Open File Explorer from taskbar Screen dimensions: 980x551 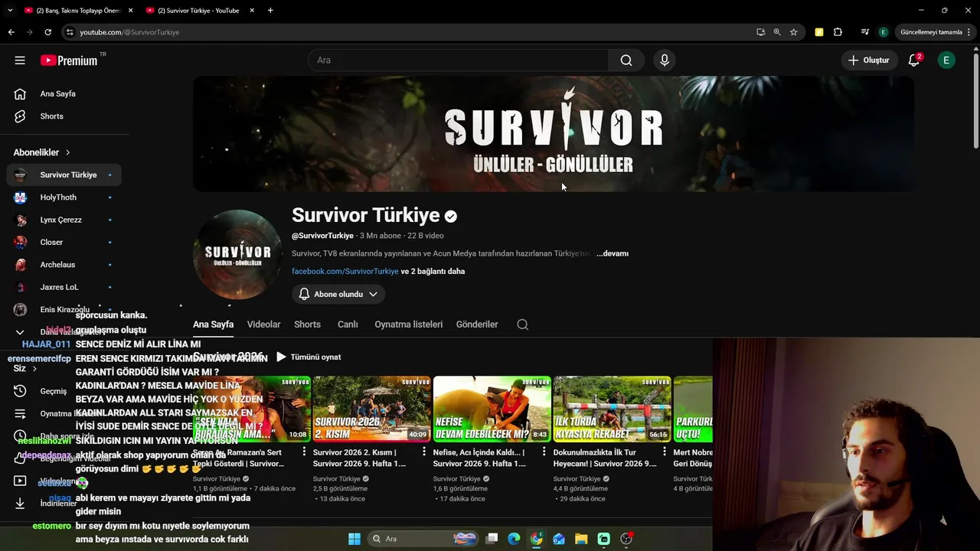click(581, 539)
